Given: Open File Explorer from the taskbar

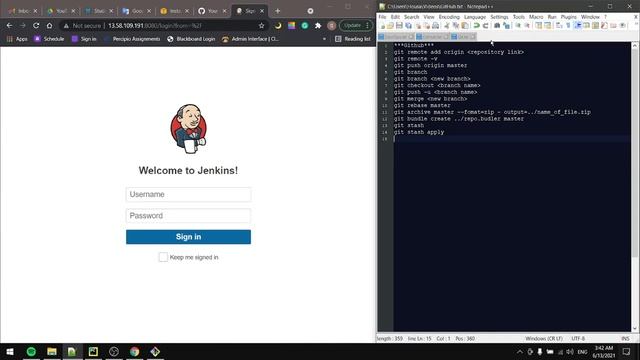Looking at the screenshot, I should point(52,351).
